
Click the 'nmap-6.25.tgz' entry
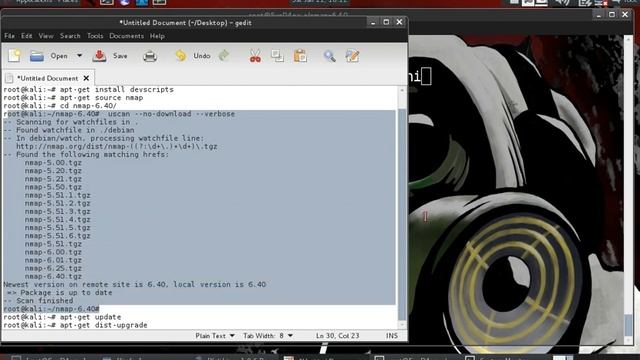click(x=53, y=269)
